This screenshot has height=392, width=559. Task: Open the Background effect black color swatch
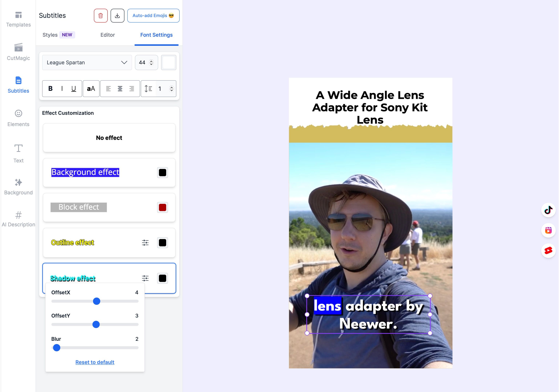pyautogui.click(x=162, y=173)
